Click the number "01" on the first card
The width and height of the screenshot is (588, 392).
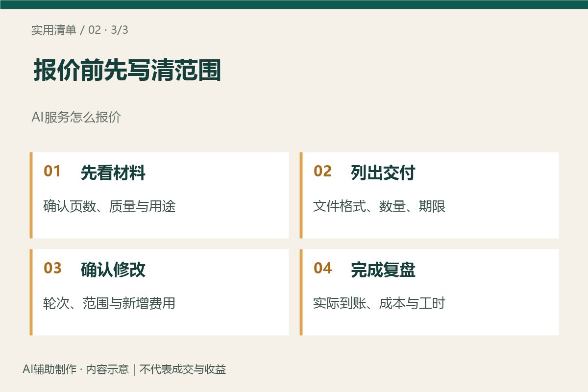coord(52,171)
